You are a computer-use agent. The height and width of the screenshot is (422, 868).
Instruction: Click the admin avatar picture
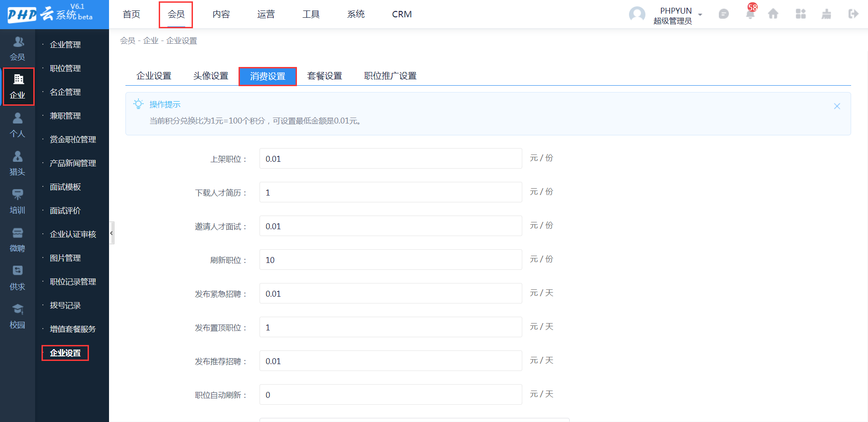click(x=637, y=15)
